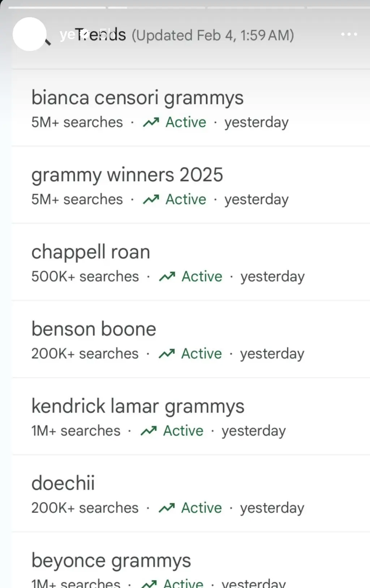The width and height of the screenshot is (370, 588).
Task: Select the "benson boone" trending search
Action: coord(94,329)
